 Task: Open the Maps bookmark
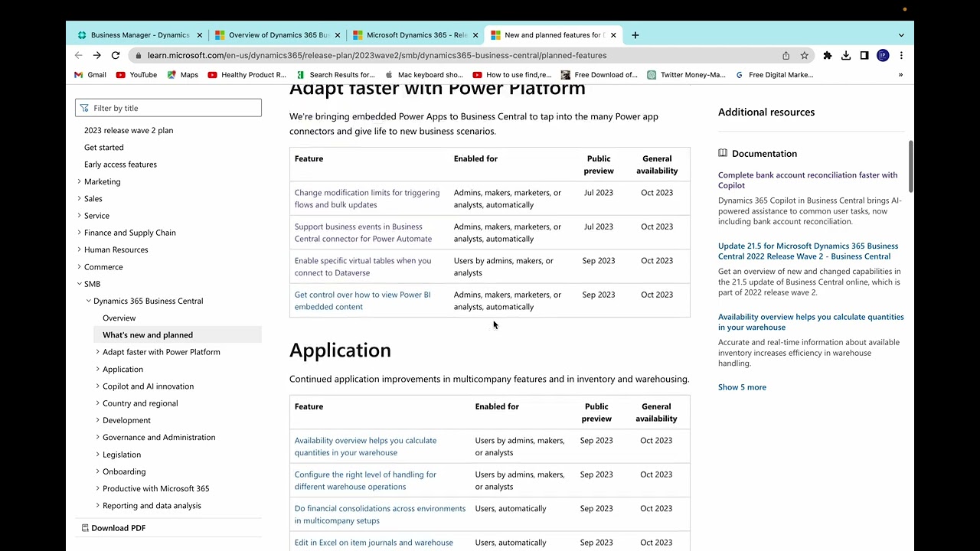(x=182, y=75)
